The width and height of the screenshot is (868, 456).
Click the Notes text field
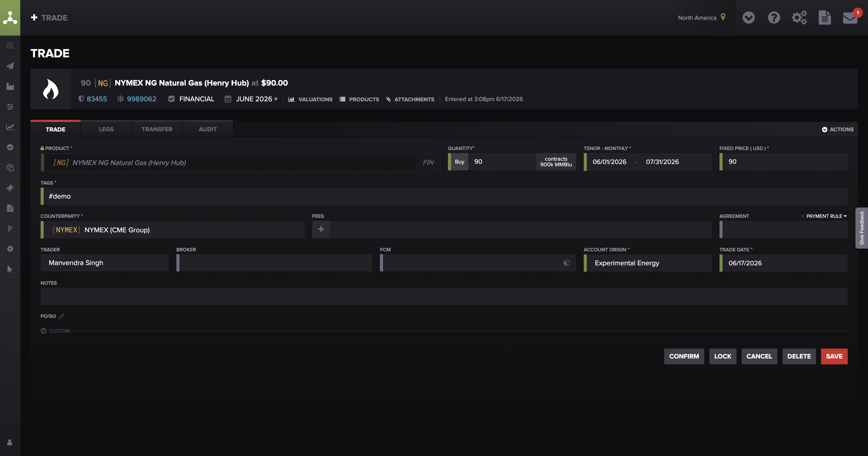(x=444, y=296)
